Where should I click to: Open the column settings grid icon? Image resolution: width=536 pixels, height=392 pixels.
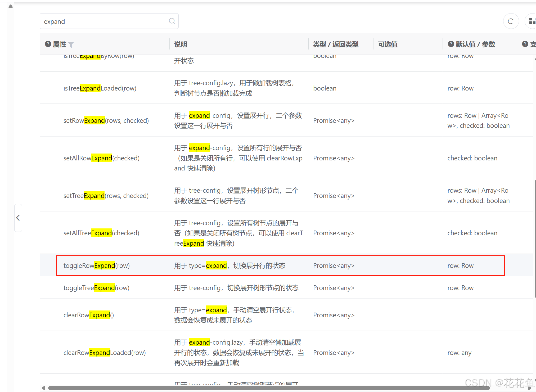[x=532, y=21]
